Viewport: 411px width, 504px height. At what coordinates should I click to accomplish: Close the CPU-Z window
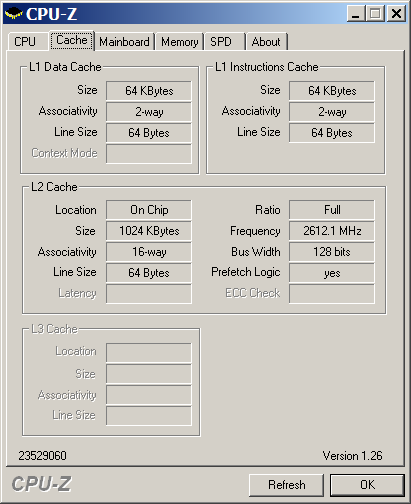coord(396,14)
